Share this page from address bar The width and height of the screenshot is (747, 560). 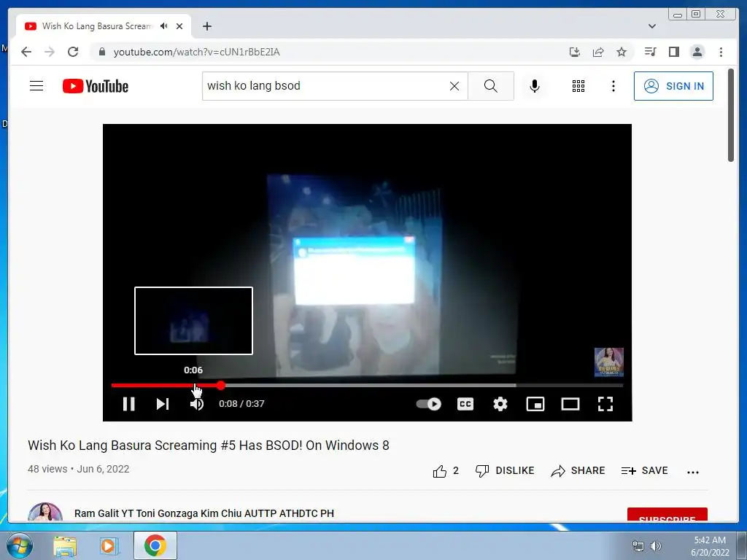click(598, 52)
